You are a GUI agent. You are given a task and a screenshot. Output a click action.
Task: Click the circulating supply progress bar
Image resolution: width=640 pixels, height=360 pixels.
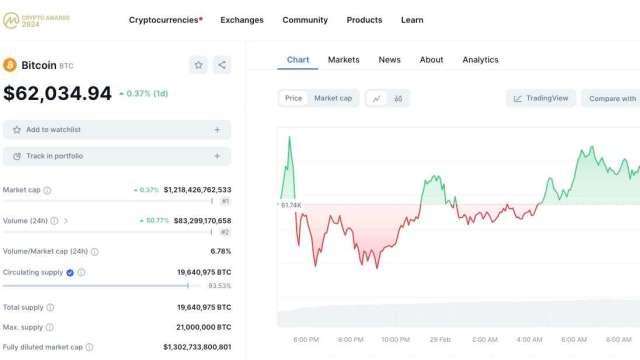(102, 286)
